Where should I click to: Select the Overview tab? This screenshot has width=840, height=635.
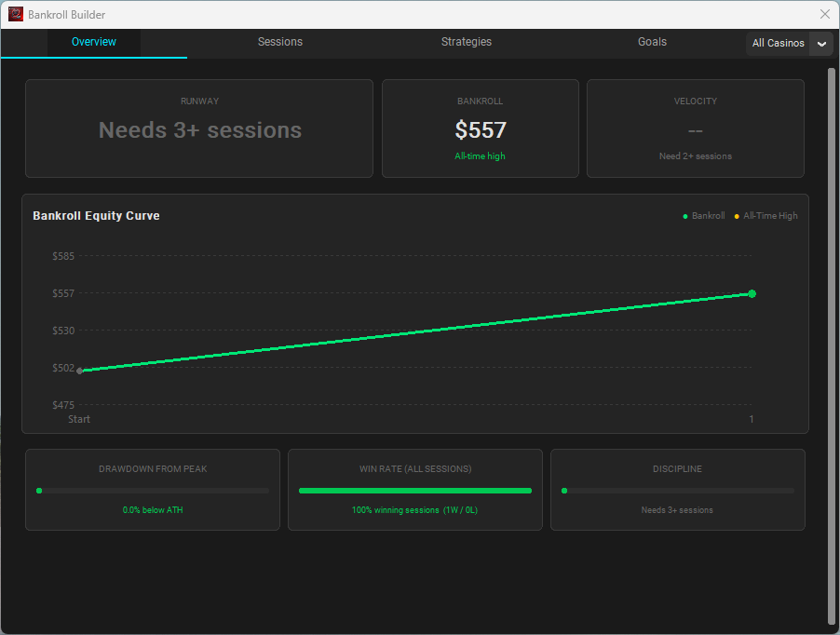click(94, 42)
